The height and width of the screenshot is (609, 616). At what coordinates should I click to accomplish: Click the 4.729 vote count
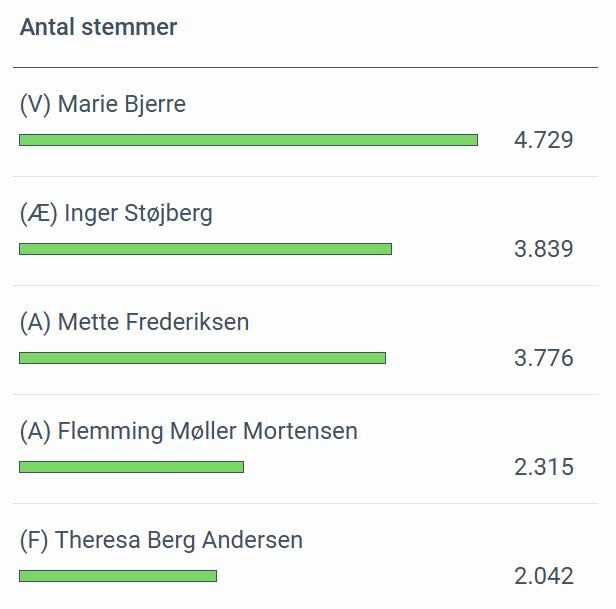[543, 140]
